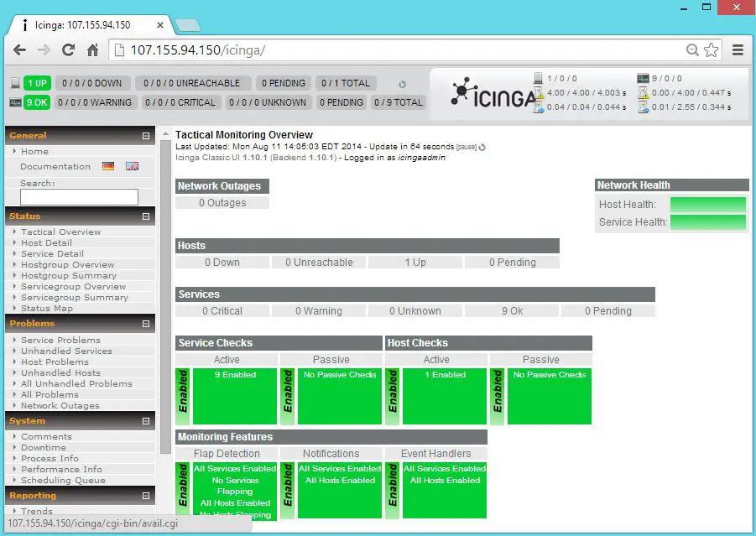Click the host checks icon beside 1 / 0 / 0
756x536 pixels.
[539, 78]
